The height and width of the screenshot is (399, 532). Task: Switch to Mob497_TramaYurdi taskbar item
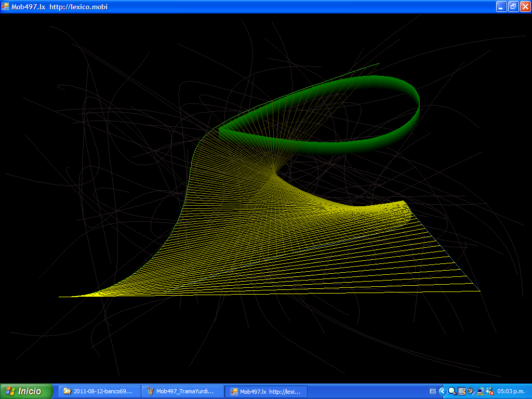(x=182, y=391)
